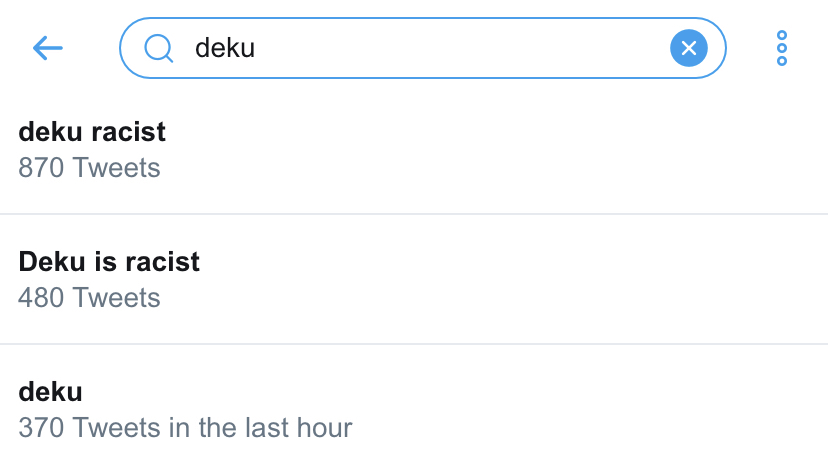The width and height of the screenshot is (828, 473).
Task: Select the word 'Tweets' under 'deku racist'
Action: (x=117, y=168)
